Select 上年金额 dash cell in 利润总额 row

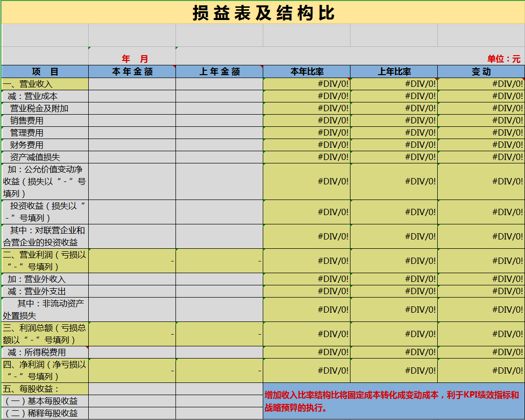[219, 334]
